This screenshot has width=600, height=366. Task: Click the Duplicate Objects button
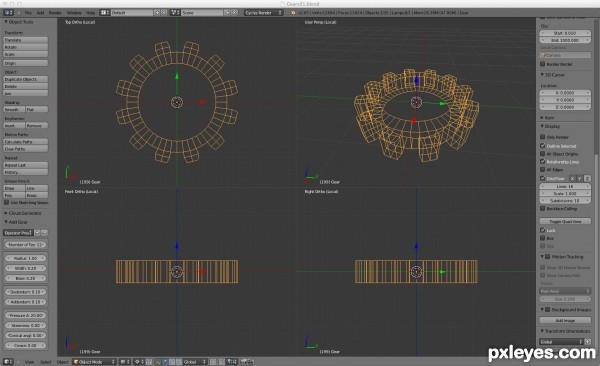click(x=26, y=79)
